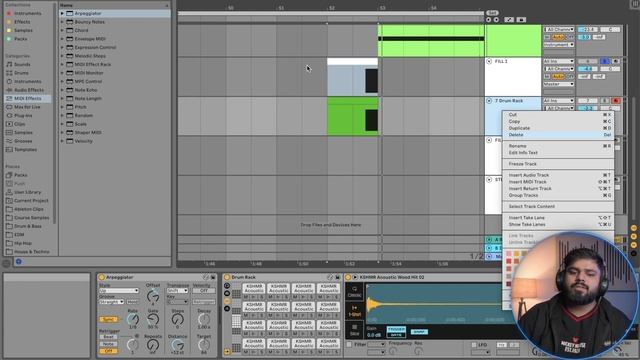Select the green clip on Drum Rack track
Image resolution: width=640 pixels, height=360 pixels.
tap(353, 116)
